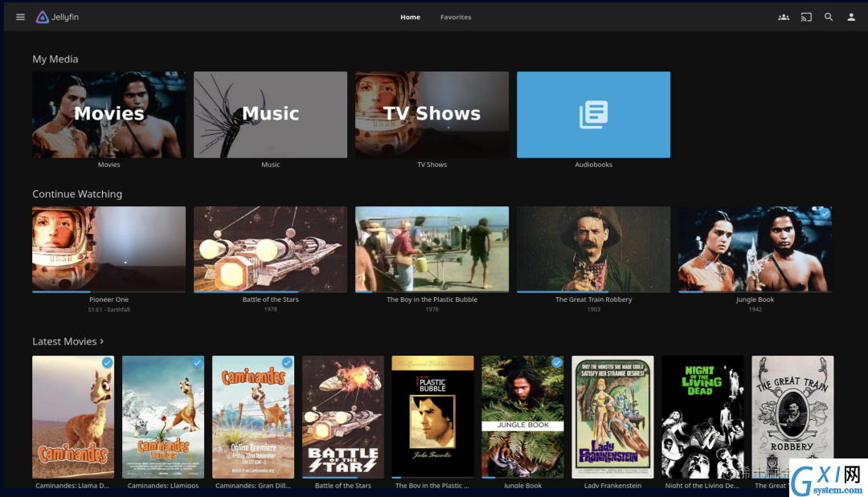This screenshot has width=868, height=497.
Task: Click Battle of the Stars progress bar
Action: pyautogui.click(x=271, y=291)
